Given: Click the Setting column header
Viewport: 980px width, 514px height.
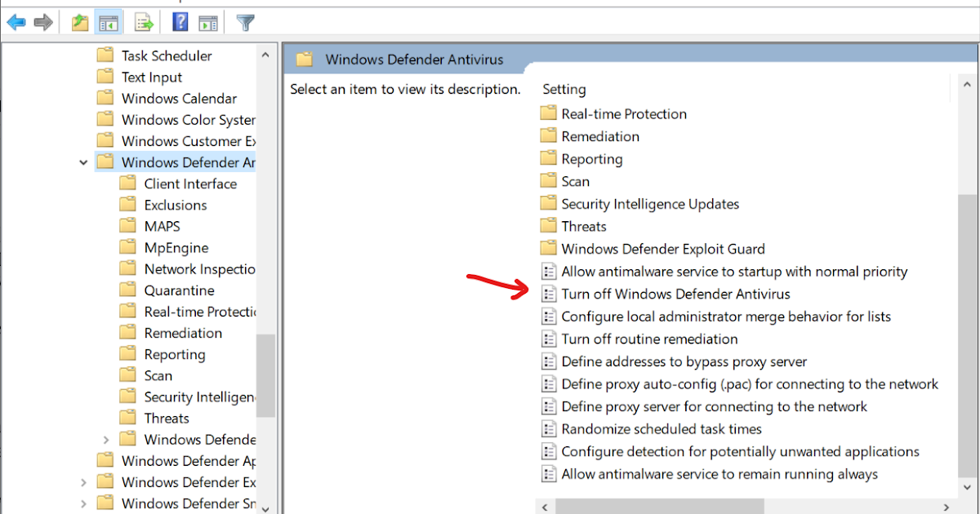Looking at the screenshot, I should (x=563, y=89).
